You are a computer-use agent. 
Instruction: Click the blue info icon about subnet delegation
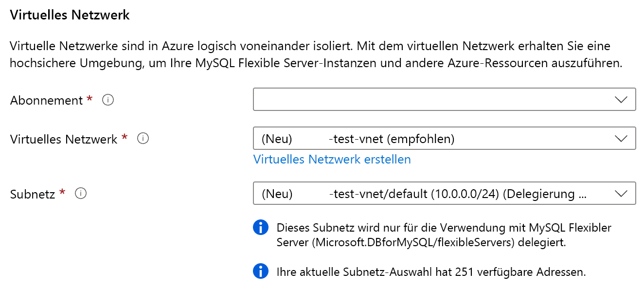(261, 227)
